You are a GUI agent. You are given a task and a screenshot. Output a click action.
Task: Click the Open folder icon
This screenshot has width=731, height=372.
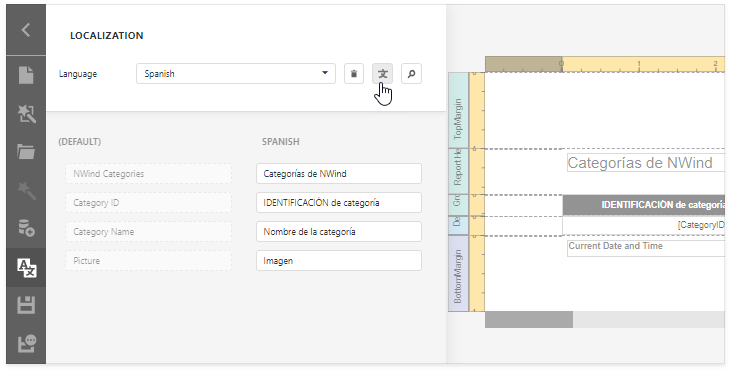click(x=26, y=152)
